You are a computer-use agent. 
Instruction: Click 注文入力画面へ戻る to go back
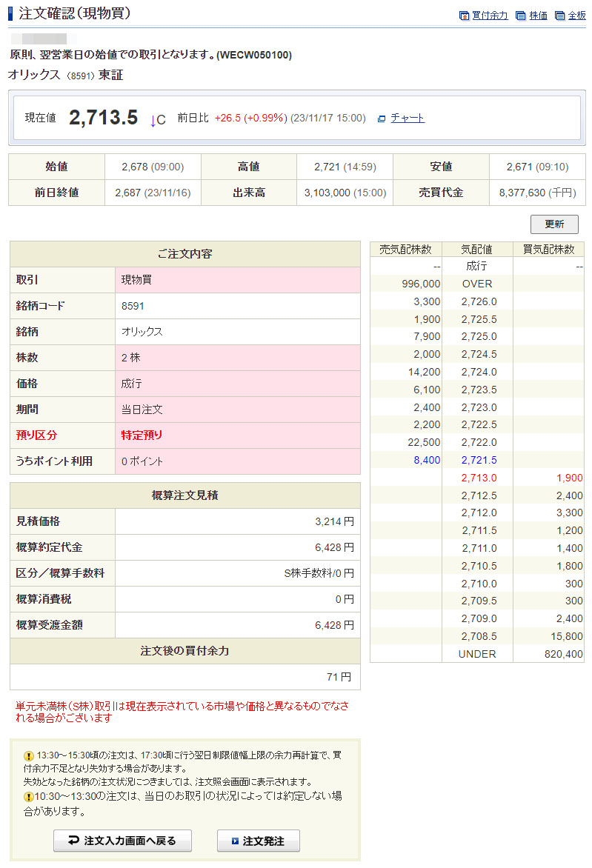pos(122,841)
